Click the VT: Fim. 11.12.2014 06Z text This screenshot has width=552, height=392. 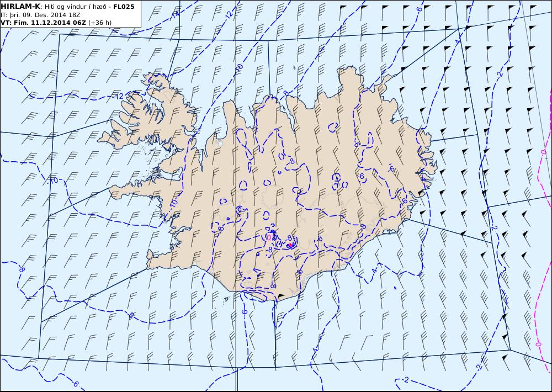pos(43,23)
